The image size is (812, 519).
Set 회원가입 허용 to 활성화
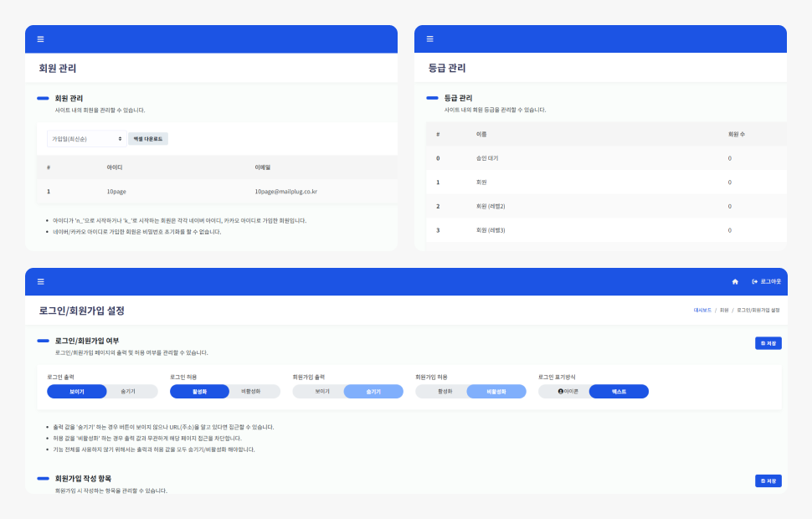445,392
